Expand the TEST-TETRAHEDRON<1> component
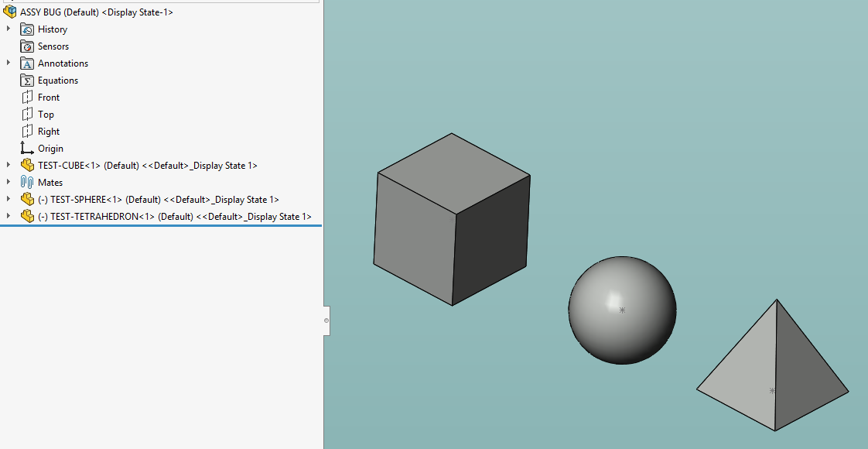868x449 pixels. click(x=9, y=217)
